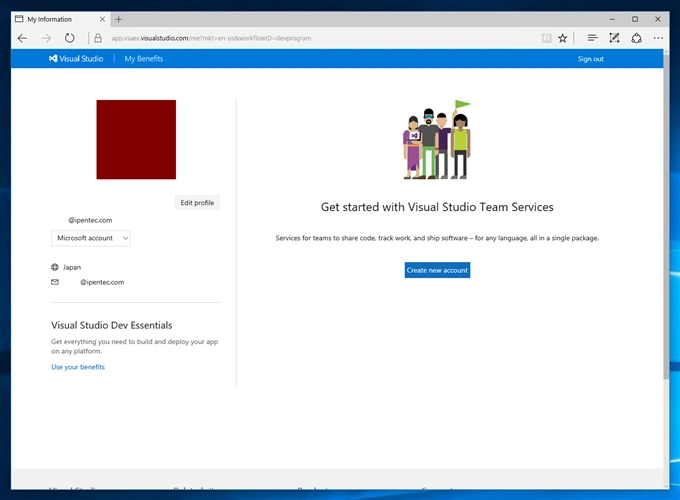Click Sign out in header
This screenshot has width=680, height=500.
(x=590, y=59)
